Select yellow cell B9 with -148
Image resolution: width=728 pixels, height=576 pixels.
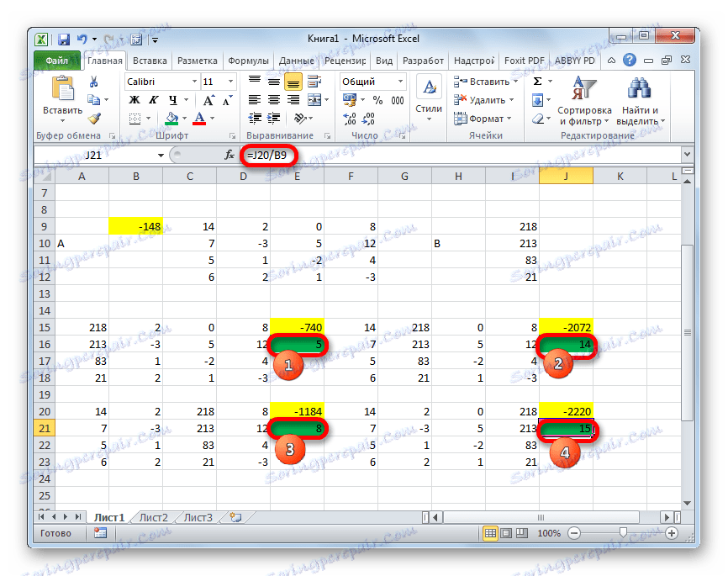(x=135, y=226)
